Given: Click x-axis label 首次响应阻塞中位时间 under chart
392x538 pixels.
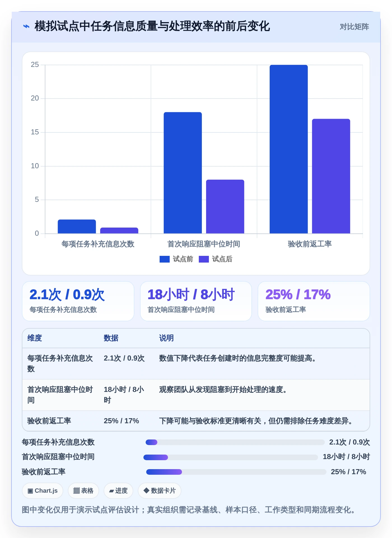Looking at the screenshot, I should pos(204,244).
